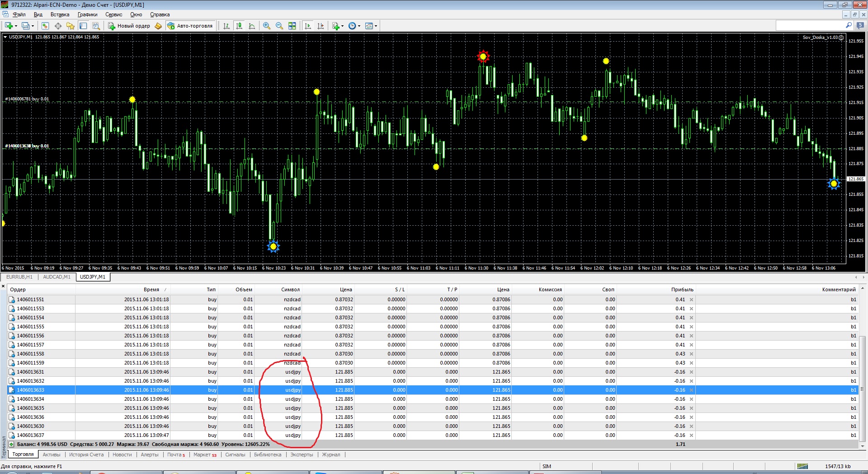Switch to the AUDCAD,M1 chart tab
Image resolution: width=868 pixels, height=474 pixels.
(57, 277)
